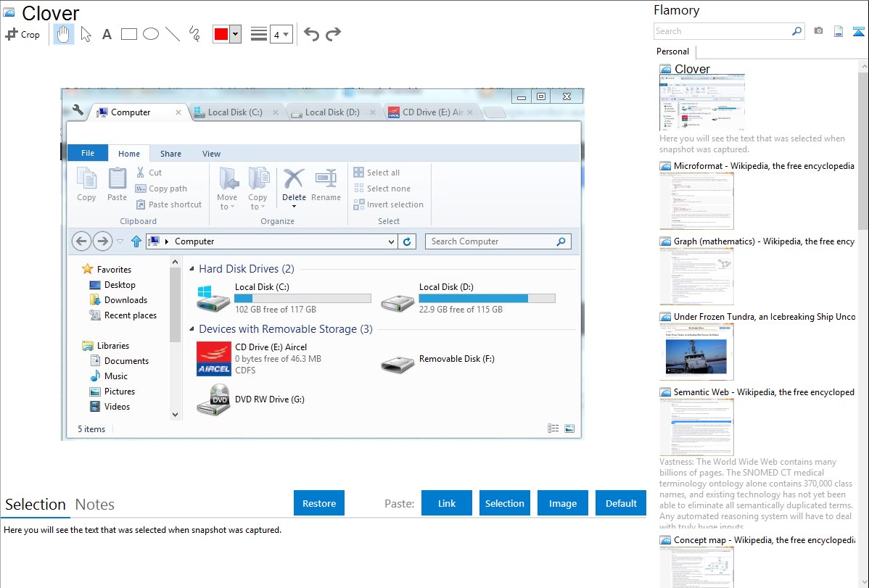Select the Crop tool
Screen dimensions: 869x588
pos(22,34)
